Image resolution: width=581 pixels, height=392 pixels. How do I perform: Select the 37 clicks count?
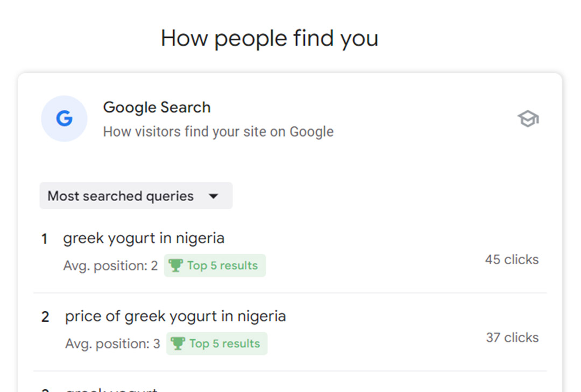click(513, 338)
